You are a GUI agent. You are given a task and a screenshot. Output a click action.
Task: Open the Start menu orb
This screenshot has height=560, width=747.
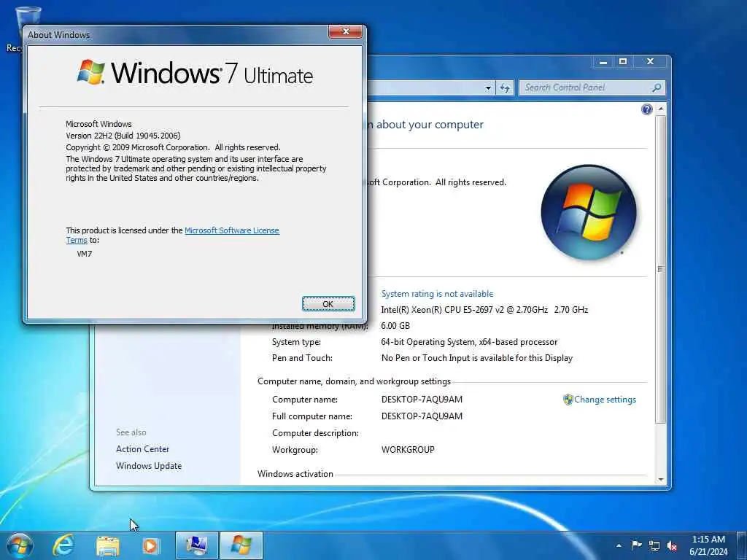pyautogui.click(x=19, y=545)
